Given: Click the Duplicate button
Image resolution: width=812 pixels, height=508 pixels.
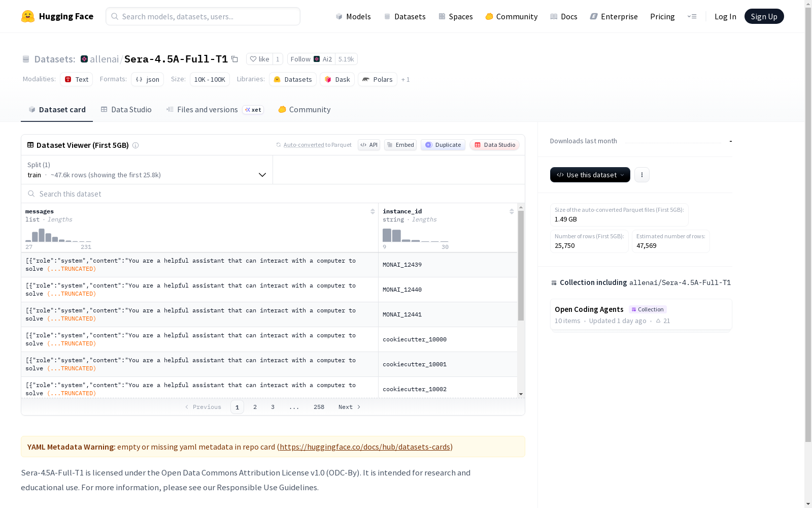Looking at the screenshot, I should [443, 145].
